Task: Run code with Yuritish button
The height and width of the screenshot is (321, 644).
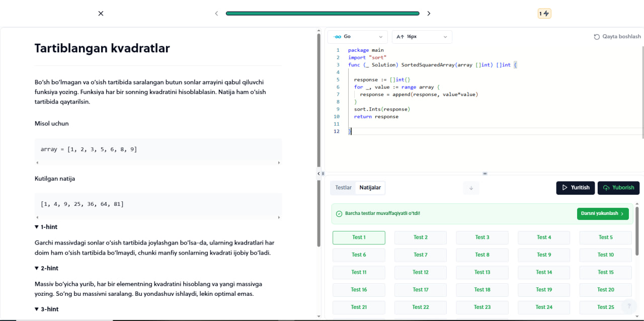Action: pyautogui.click(x=576, y=188)
